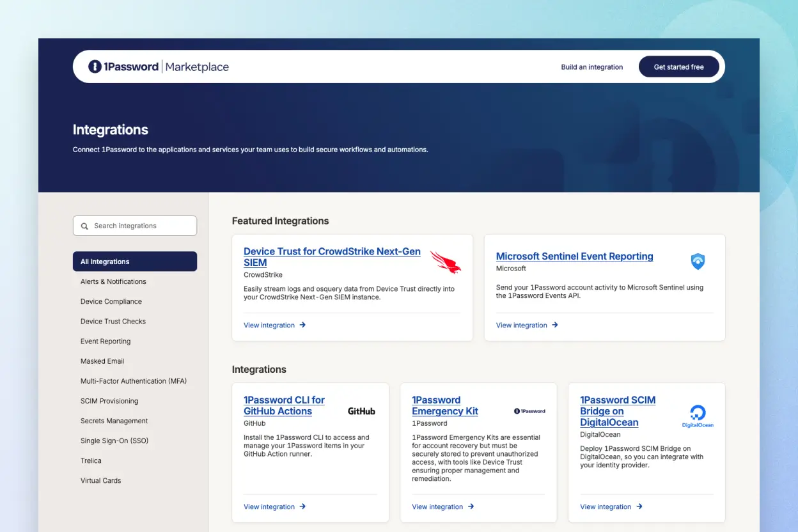Click arrow icon in Emergency Kit View integration

pos(471,506)
